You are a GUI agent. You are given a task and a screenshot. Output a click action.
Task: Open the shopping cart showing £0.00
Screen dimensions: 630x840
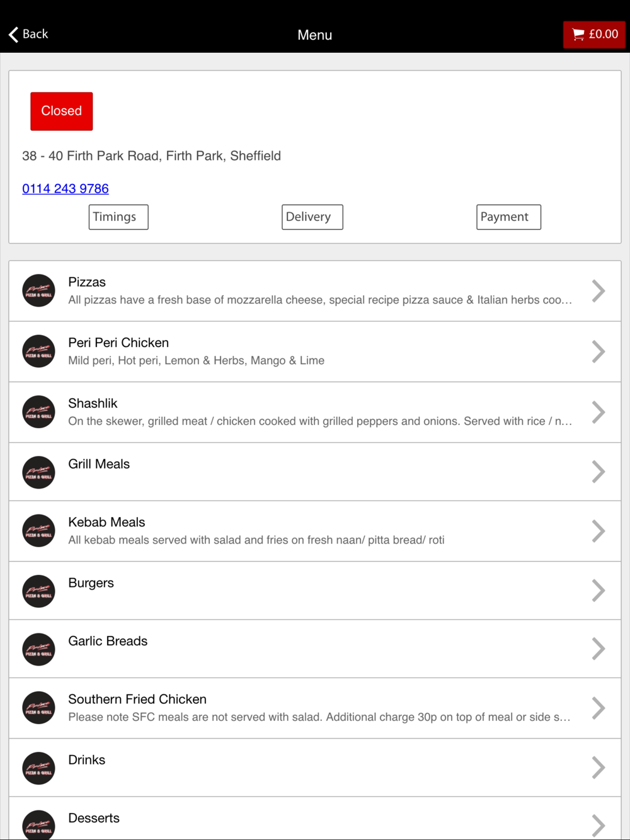click(594, 35)
